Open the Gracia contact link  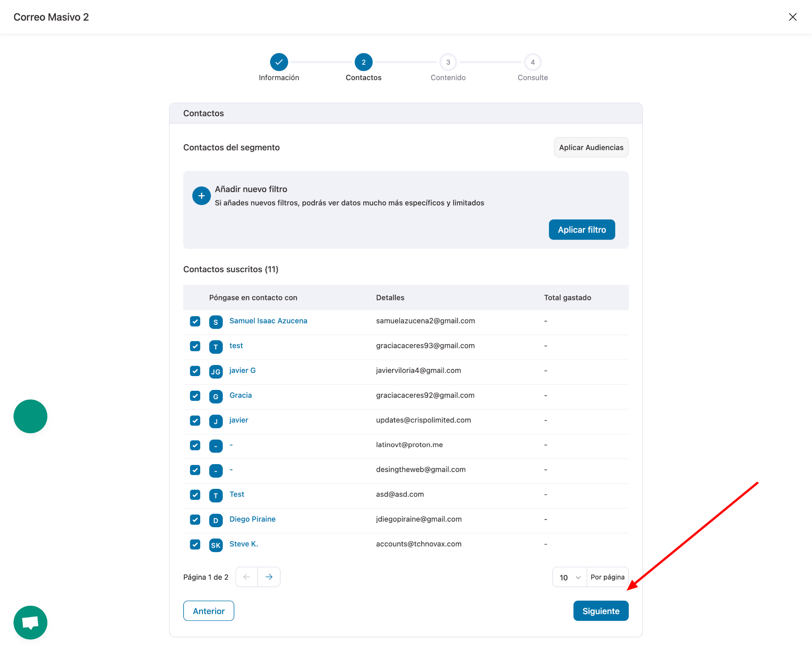click(x=240, y=395)
